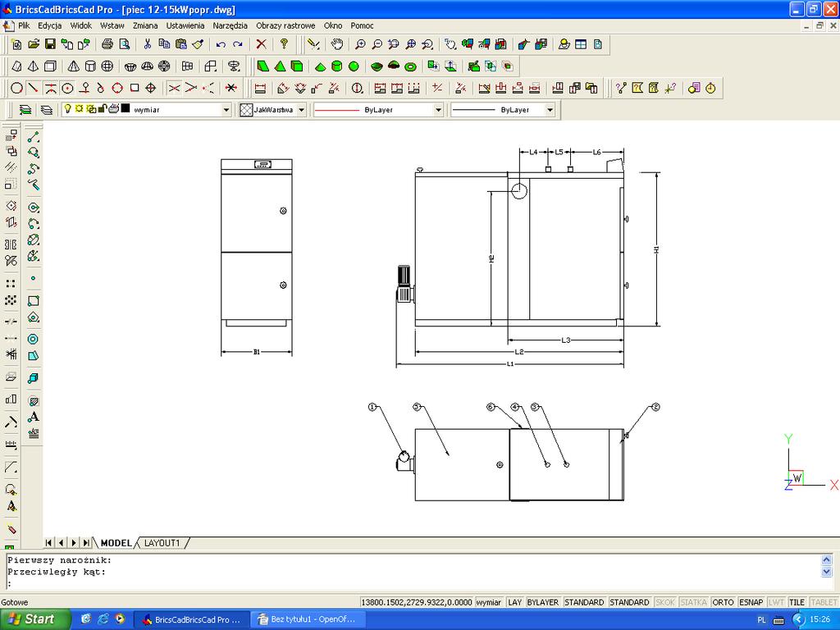Switch to the MODEL tab
The width and height of the screenshot is (840, 630).
point(116,543)
